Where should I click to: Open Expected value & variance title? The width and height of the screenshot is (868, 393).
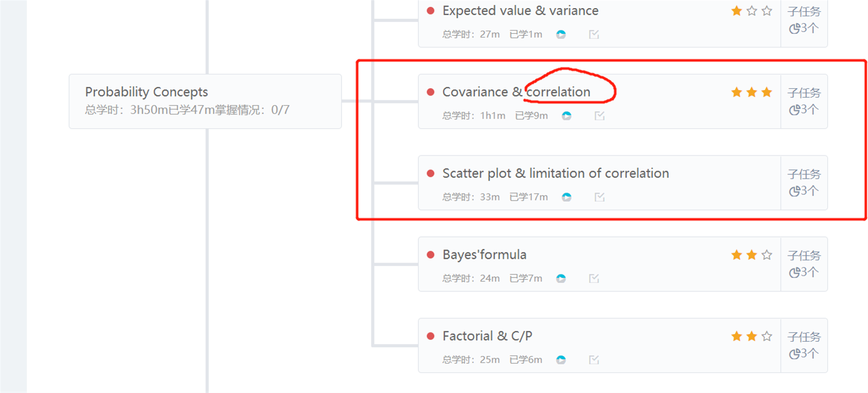point(520,11)
